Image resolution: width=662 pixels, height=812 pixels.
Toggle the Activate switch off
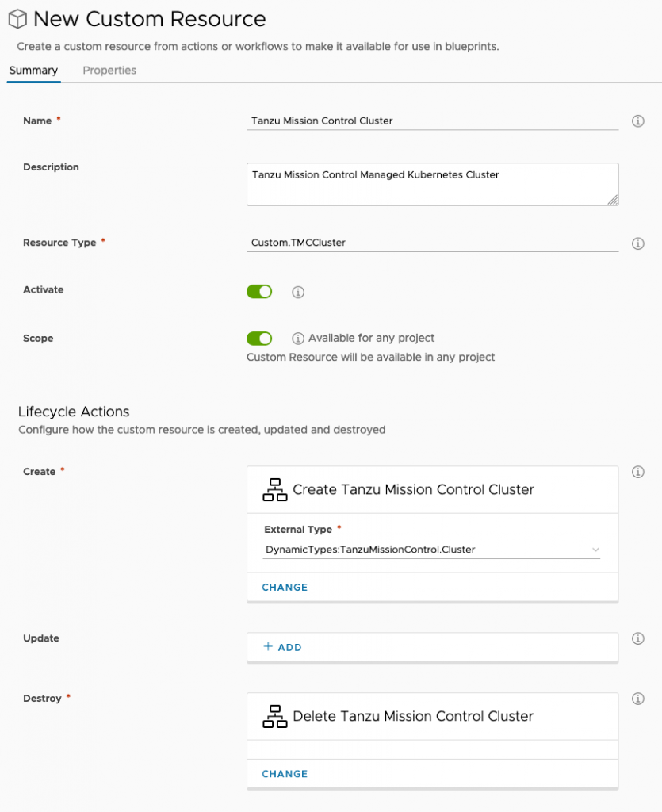point(259,292)
